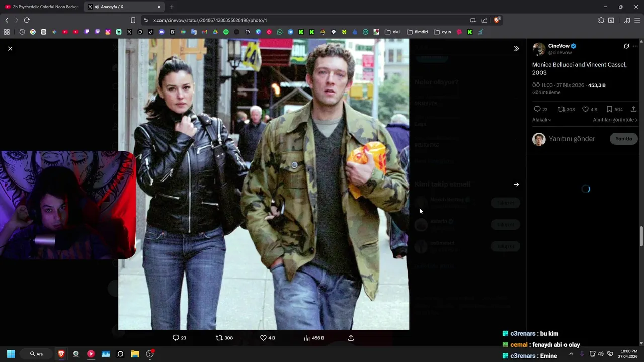
Task: Toggle the bookmark showing 504
Action: click(x=609, y=109)
